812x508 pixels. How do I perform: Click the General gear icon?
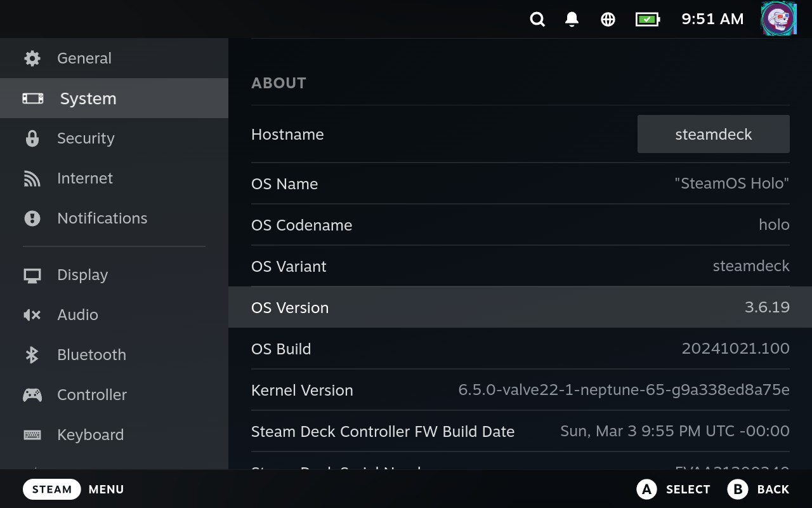[x=32, y=58]
